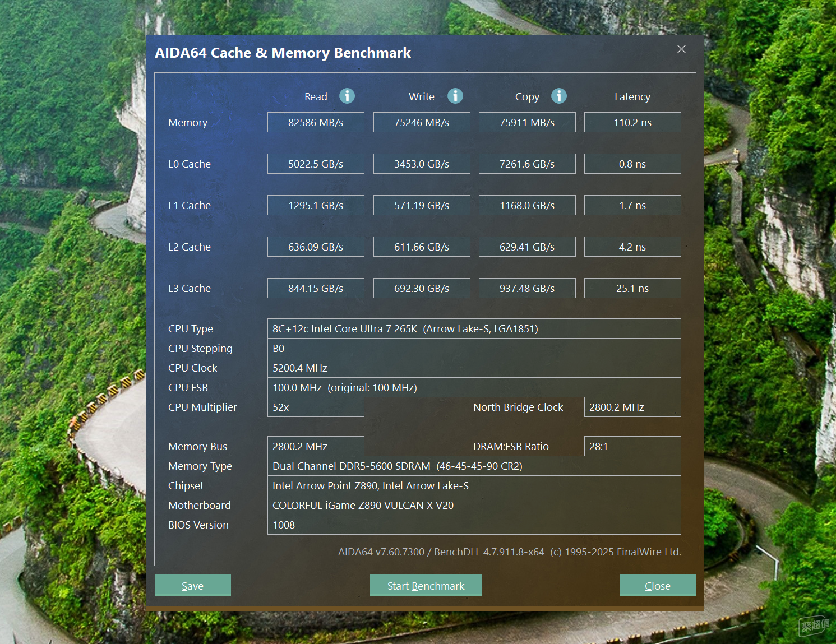
Task: Click the Save button
Action: [x=193, y=585]
